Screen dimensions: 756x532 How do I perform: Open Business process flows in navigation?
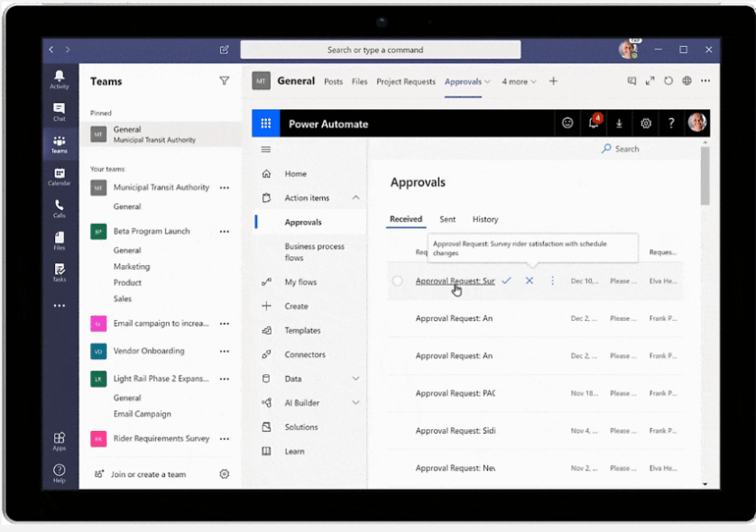[x=314, y=252]
